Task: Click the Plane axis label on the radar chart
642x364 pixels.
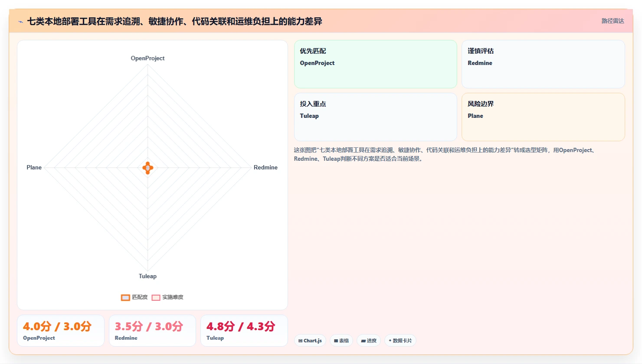Action: (x=34, y=167)
